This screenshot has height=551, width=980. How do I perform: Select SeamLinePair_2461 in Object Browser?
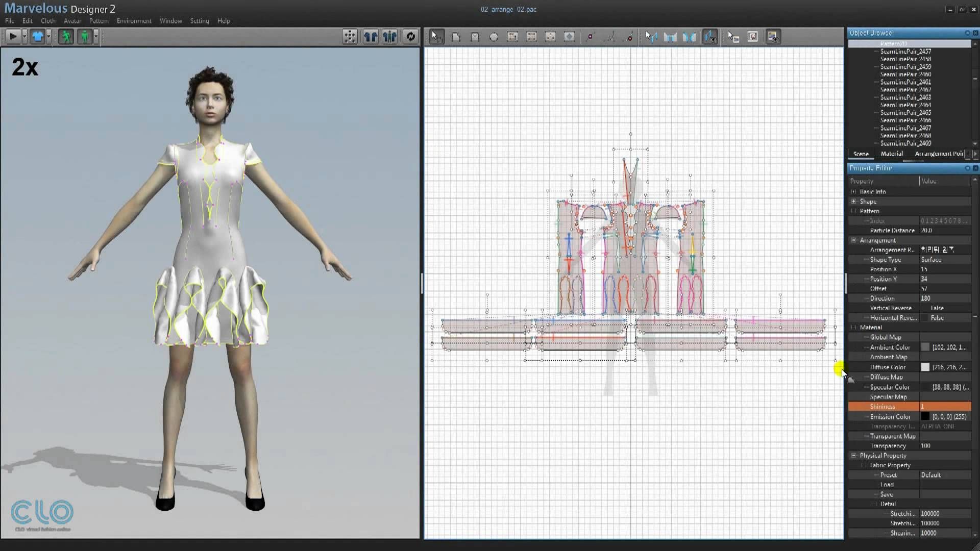click(905, 82)
